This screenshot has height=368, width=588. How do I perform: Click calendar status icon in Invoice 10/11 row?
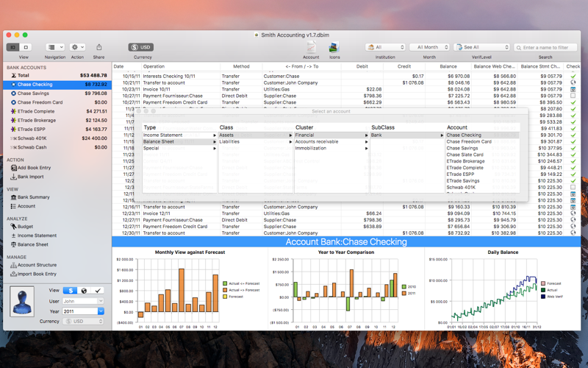(x=573, y=89)
